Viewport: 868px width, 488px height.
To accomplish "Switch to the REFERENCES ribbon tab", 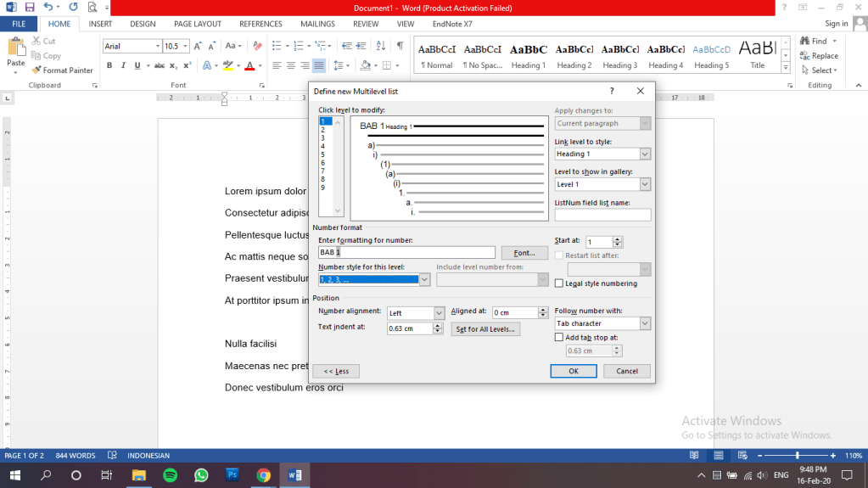I will 260,25.
